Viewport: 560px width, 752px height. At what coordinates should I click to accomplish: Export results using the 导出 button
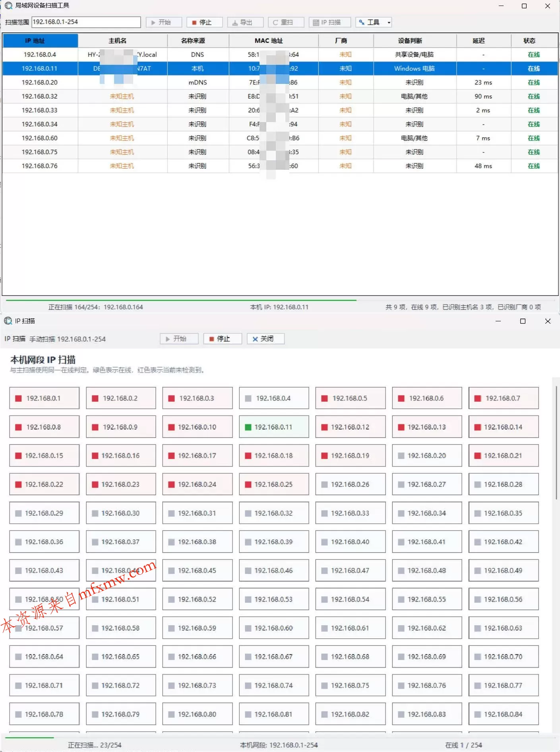point(245,22)
